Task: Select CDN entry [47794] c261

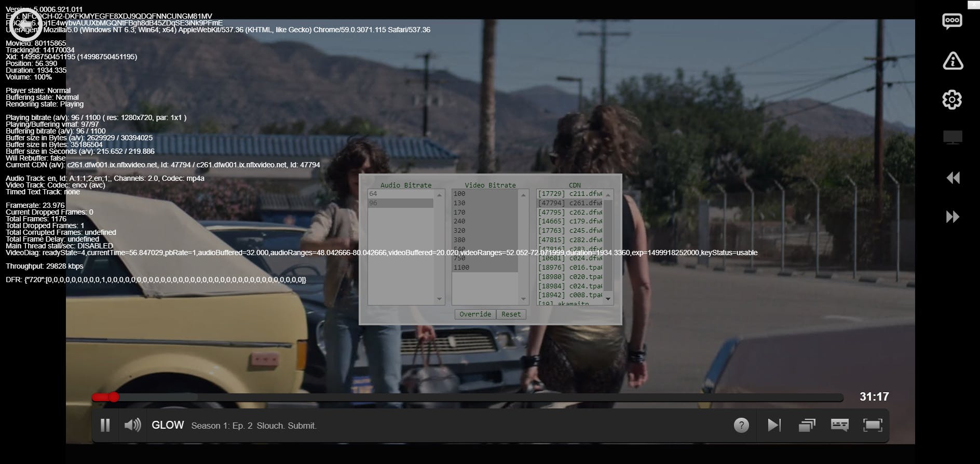Action: pyautogui.click(x=569, y=203)
